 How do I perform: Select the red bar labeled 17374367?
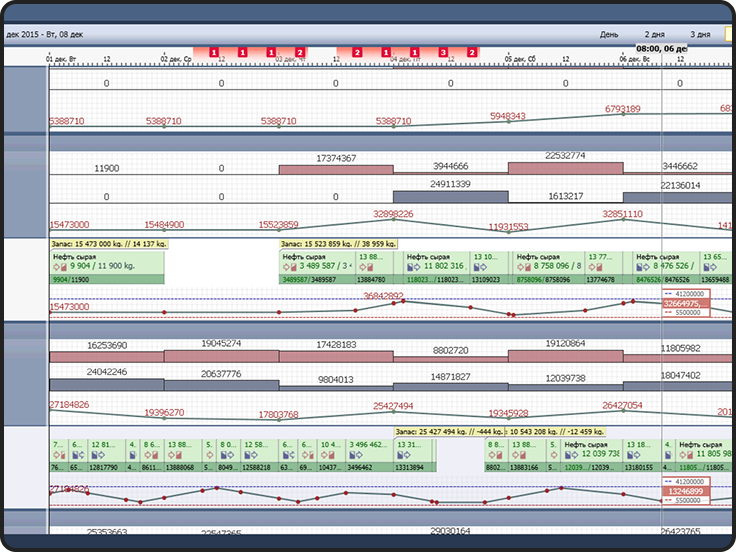pos(335,169)
